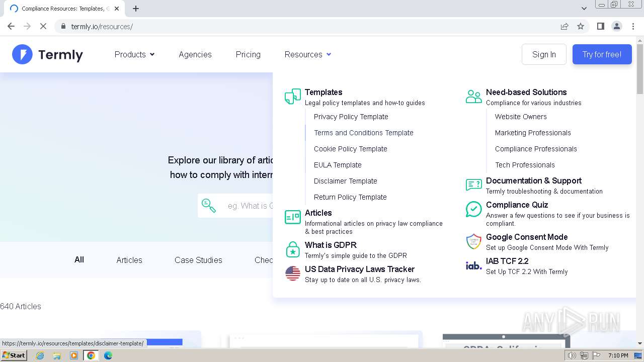Go back to the previous page
644x362 pixels.
point(11,26)
